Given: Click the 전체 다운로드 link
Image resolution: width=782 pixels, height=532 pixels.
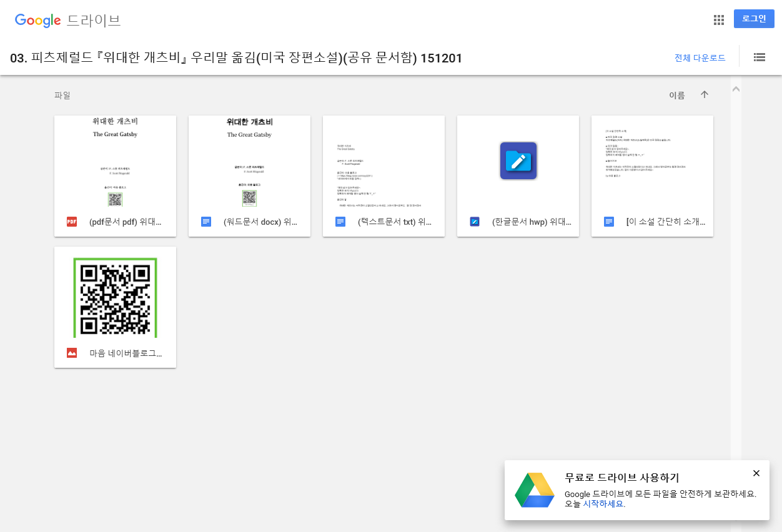Looking at the screenshot, I should point(700,58).
